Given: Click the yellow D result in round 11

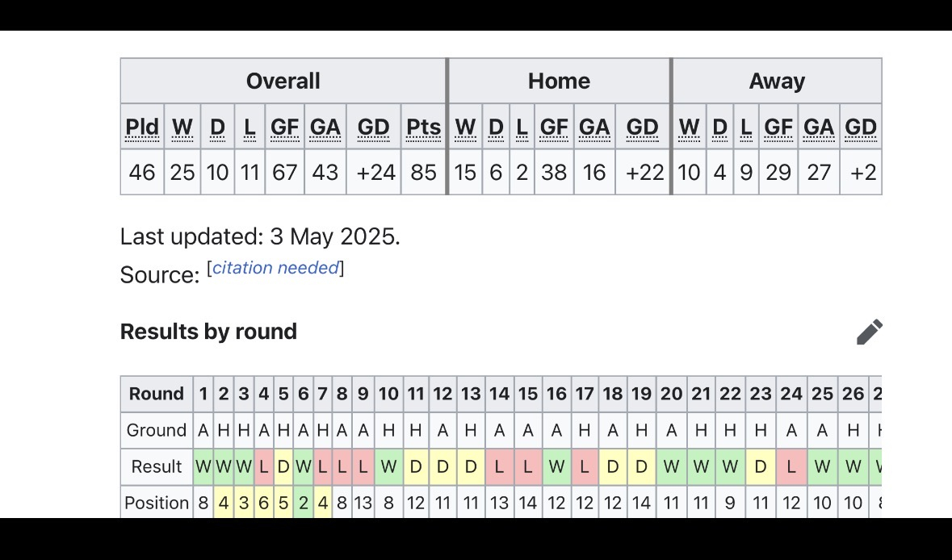Looking at the screenshot, I should tap(415, 466).
